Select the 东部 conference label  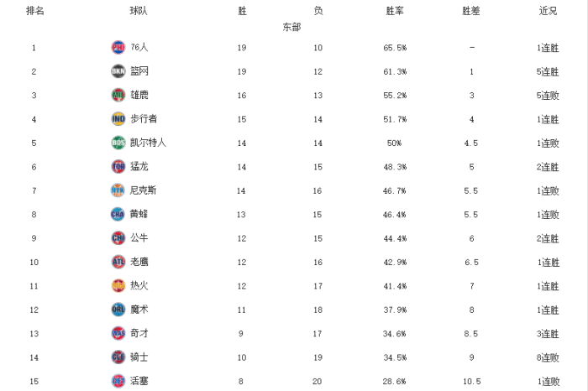coord(291,27)
